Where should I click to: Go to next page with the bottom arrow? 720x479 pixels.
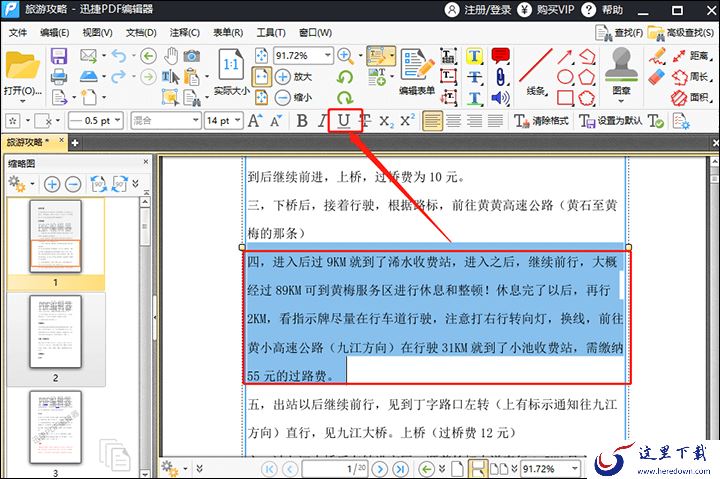point(379,469)
